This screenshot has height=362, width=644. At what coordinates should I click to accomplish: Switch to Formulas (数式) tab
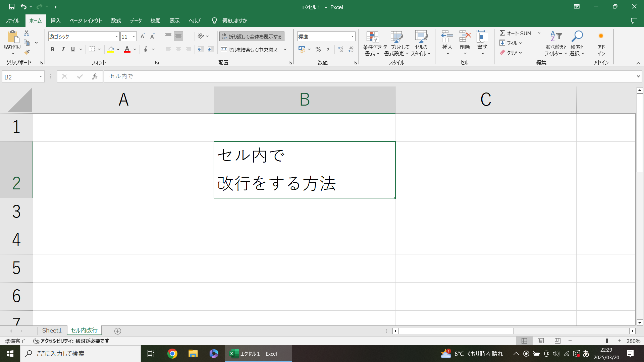click(116, 20)
